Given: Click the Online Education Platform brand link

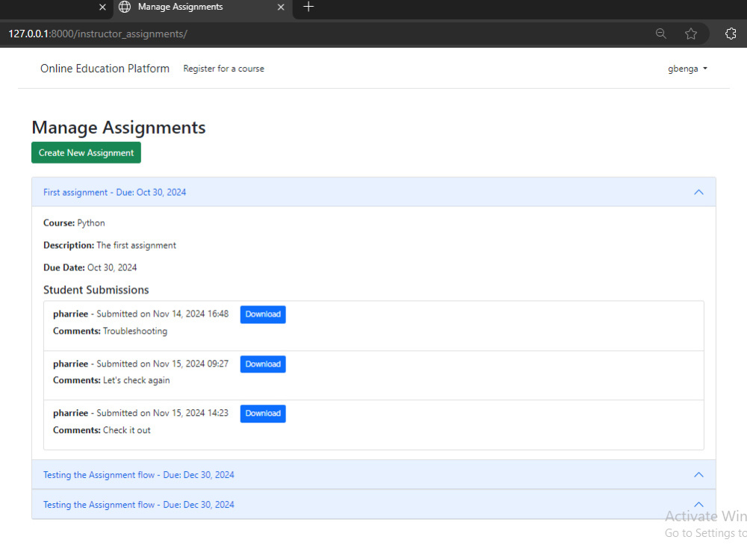Looking at the screenshot, I should (x=105, y=68).
